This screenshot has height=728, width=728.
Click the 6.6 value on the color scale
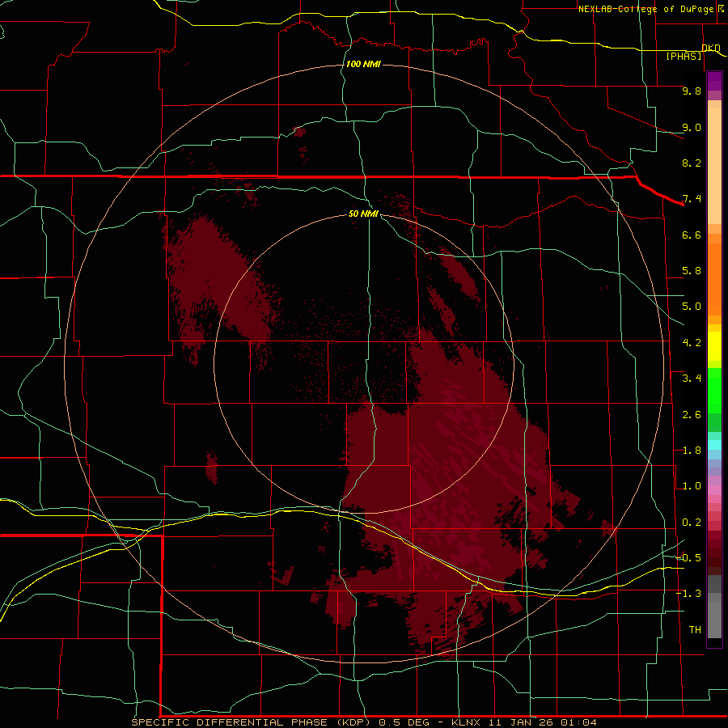coord(692,235)
